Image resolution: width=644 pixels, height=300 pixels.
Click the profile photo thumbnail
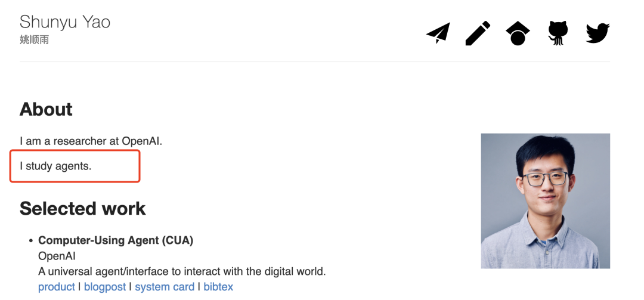(545, 200)
